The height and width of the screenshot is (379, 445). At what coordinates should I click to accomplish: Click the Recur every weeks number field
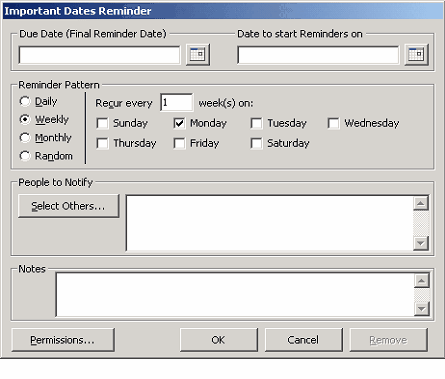point(176,102)
